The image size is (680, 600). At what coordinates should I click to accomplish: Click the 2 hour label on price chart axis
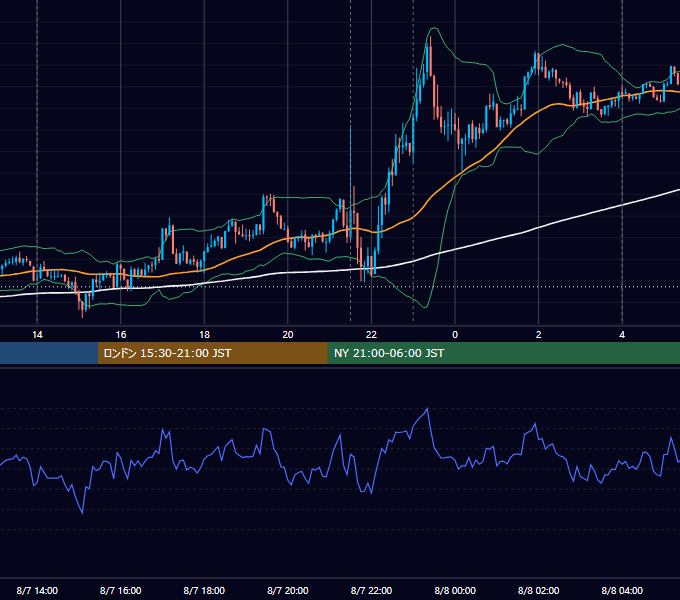539,335
